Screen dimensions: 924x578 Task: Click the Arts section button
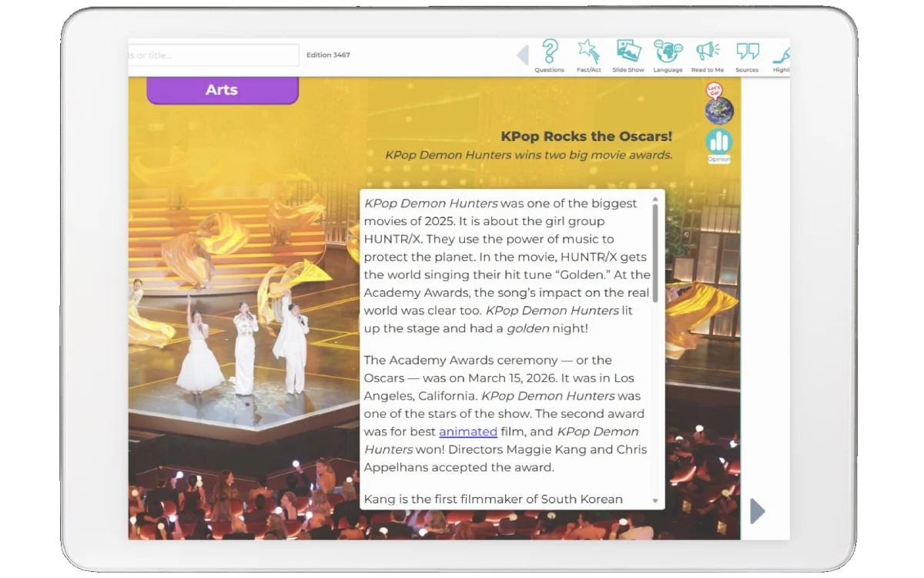point(222,90)
